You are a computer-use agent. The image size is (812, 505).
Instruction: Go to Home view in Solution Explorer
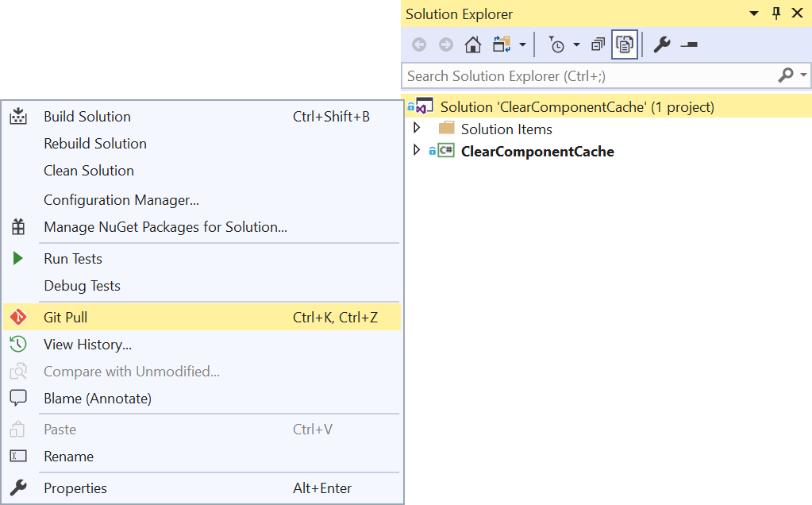pyautogui.click(x=472, y=45)
